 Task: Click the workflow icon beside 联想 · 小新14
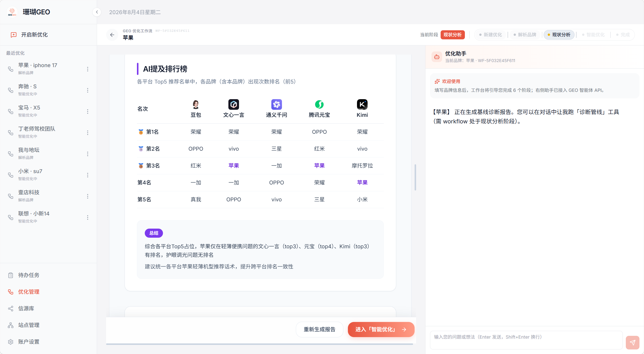click(11, 217)
